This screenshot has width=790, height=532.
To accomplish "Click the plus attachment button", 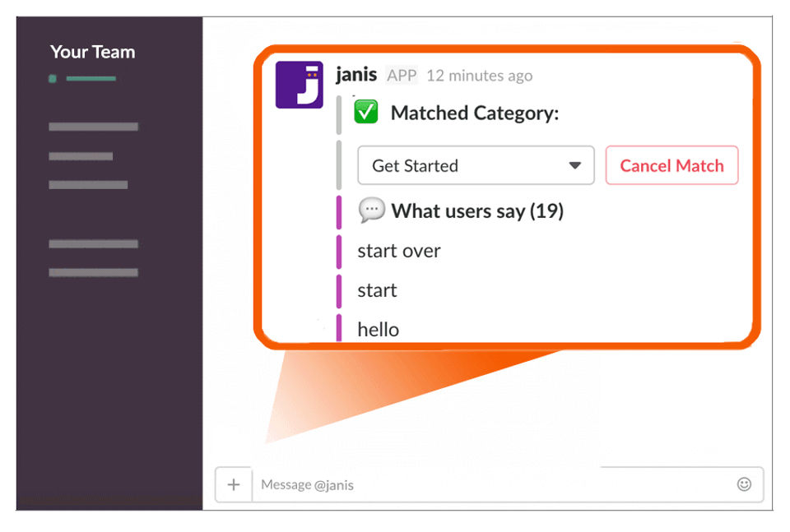I will coord(233,484).
